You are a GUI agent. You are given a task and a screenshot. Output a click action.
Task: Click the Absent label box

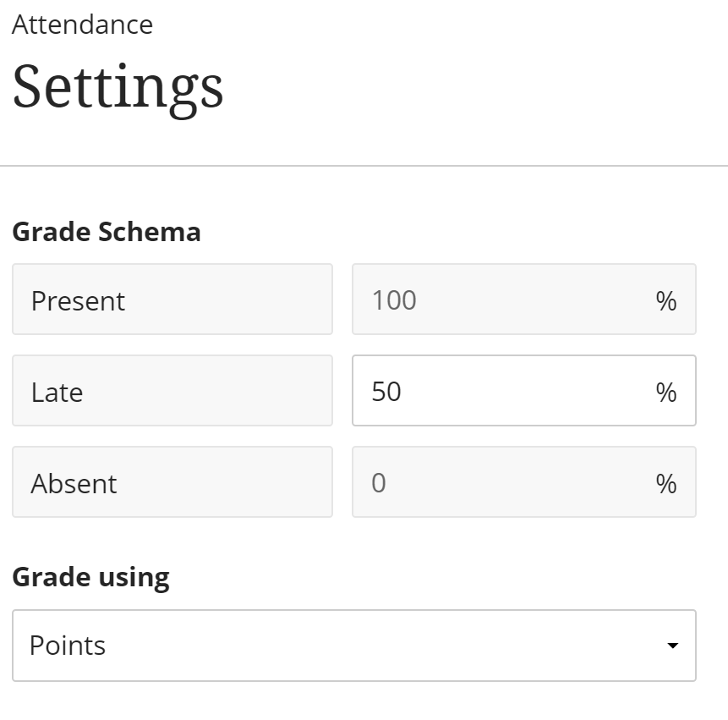pos(172,482)
